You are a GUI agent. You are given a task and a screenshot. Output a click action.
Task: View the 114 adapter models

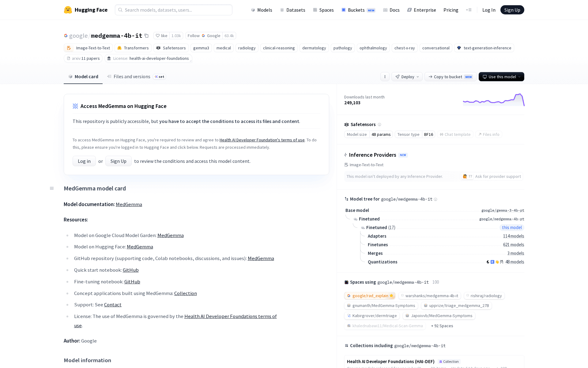pos(514,236)
